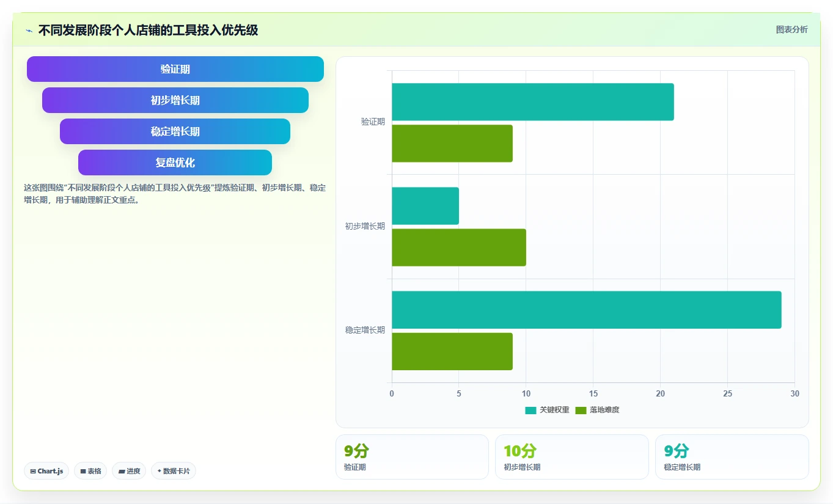Image resolution: width=833 pixels, height=504 pixels.
Task: Click the 验证期 funnel stage button
Action: point(175,69)
